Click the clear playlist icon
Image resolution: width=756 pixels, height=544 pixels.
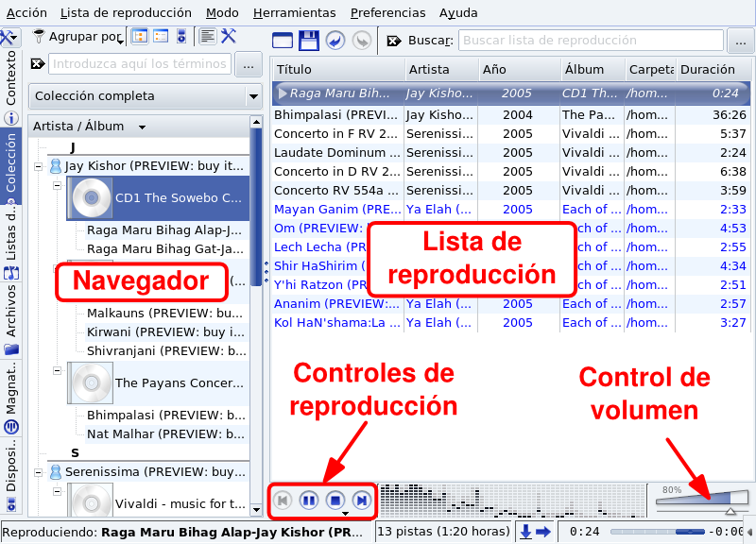click(x=282, y=41)
